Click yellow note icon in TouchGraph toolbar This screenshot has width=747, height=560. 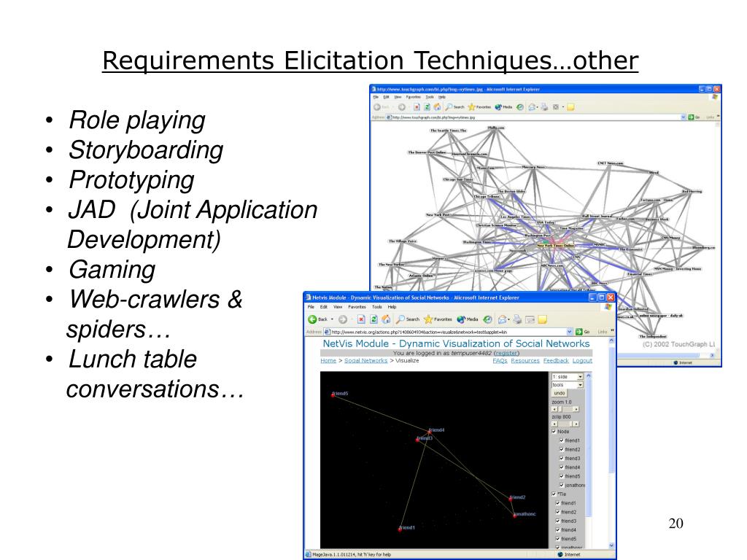click(x=570, y=107)
